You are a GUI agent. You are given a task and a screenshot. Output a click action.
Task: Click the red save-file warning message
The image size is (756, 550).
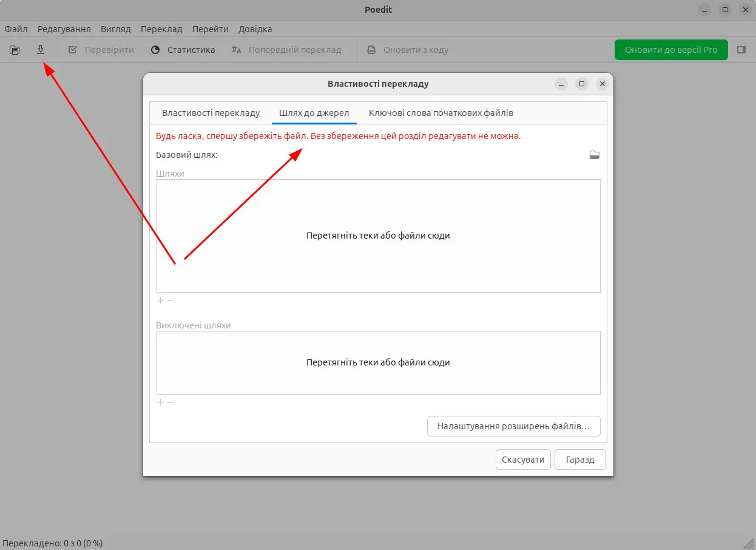click(x=338, y=136)
